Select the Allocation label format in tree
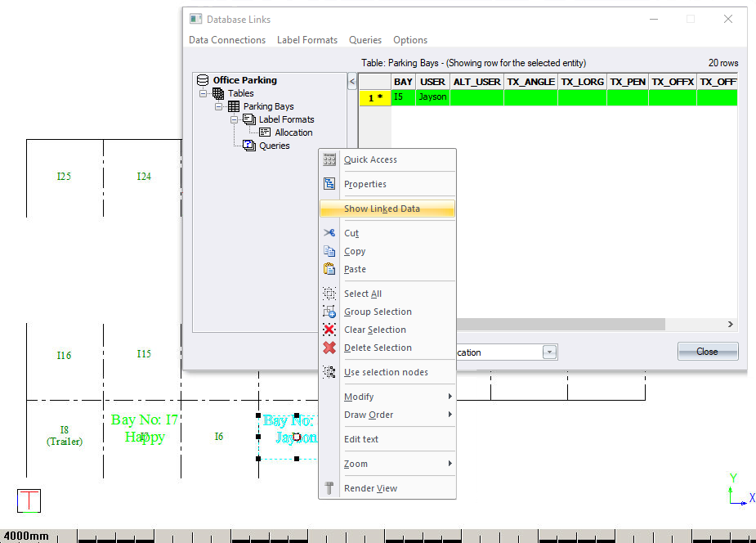This screenshot has height=543, width=756. (293, 132)
